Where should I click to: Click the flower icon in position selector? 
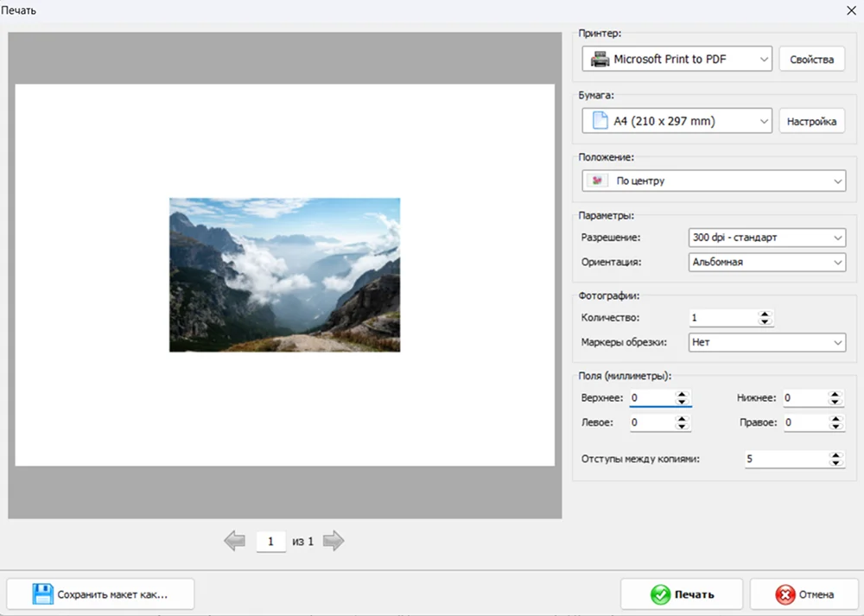(597, 181)
